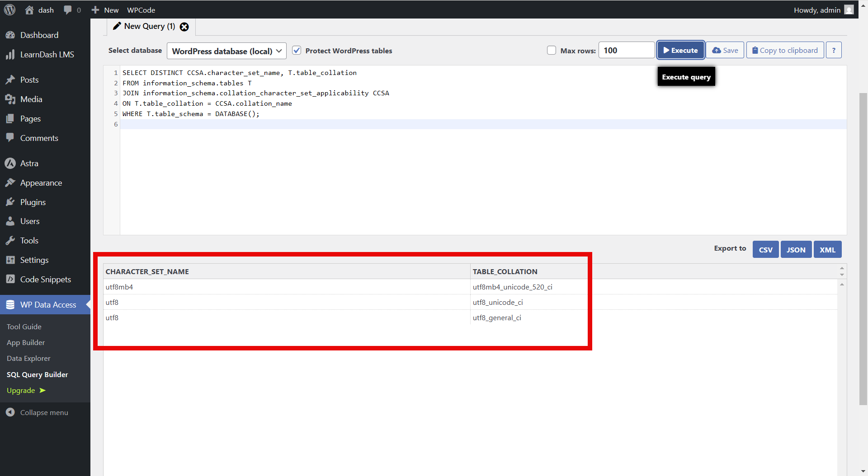
Task: Close the New Query (1) tab
Action: tap(184, 27)
